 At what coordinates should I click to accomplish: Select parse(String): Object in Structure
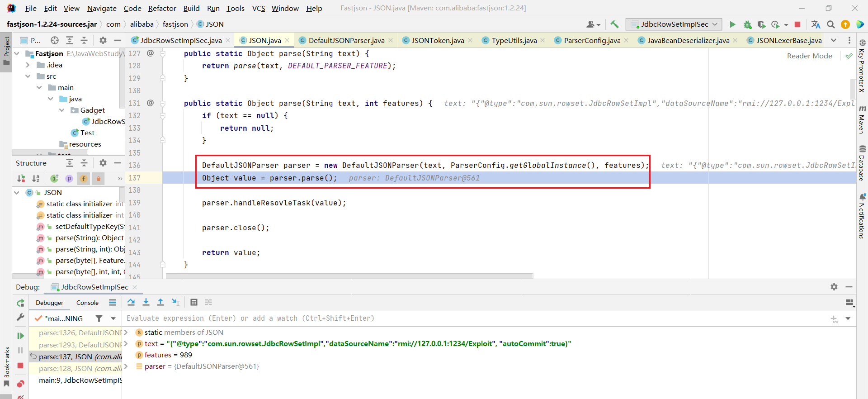pos(90,237)
